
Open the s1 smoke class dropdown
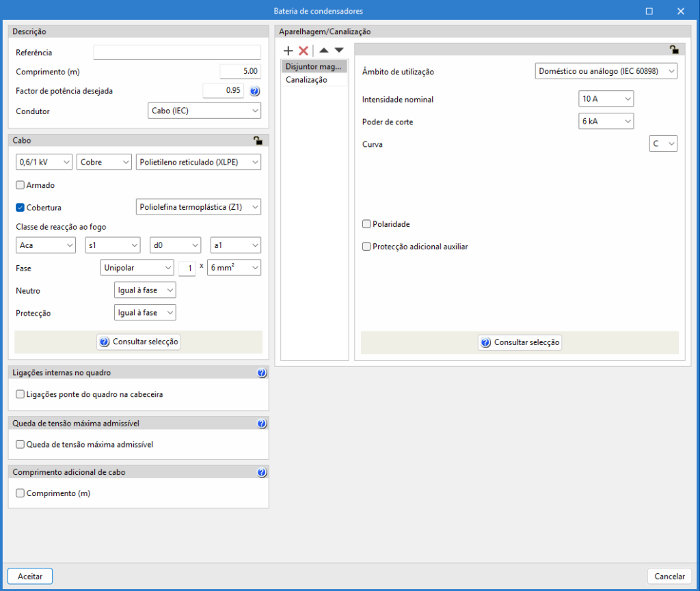pyautogui.click(x=113, y=245)
